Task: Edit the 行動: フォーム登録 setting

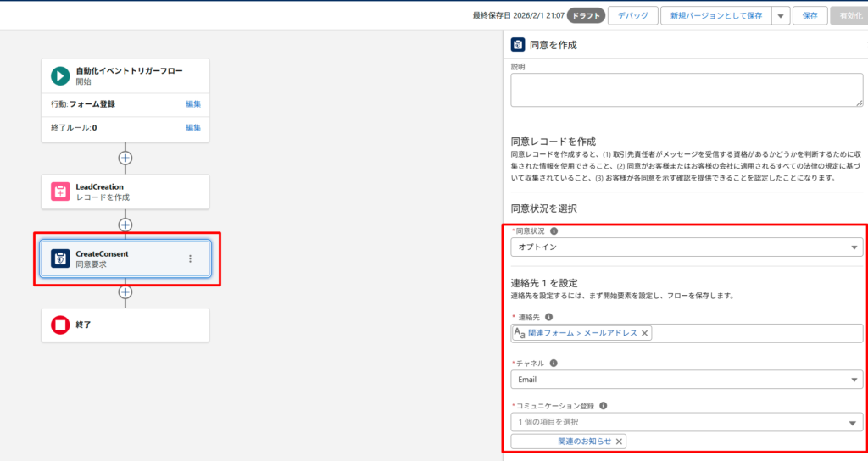Action: (x=193, y=104)
